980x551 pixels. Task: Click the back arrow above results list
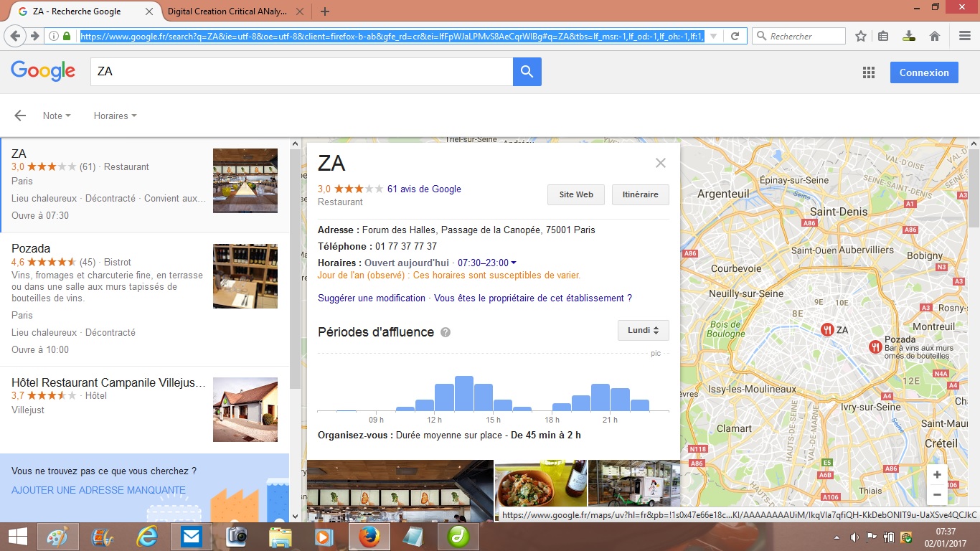point(20,116)
